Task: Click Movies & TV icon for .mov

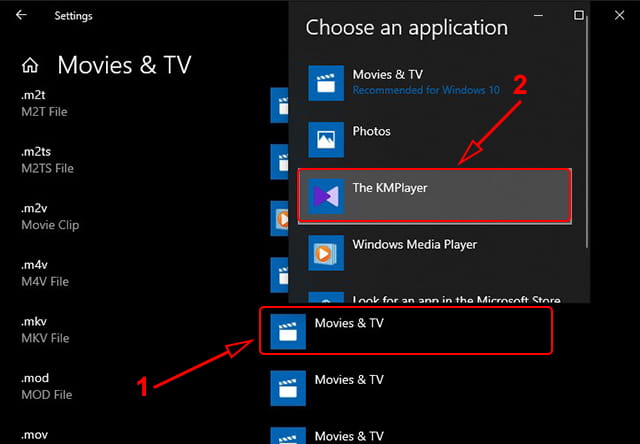Action: click(x=288, y=435)
